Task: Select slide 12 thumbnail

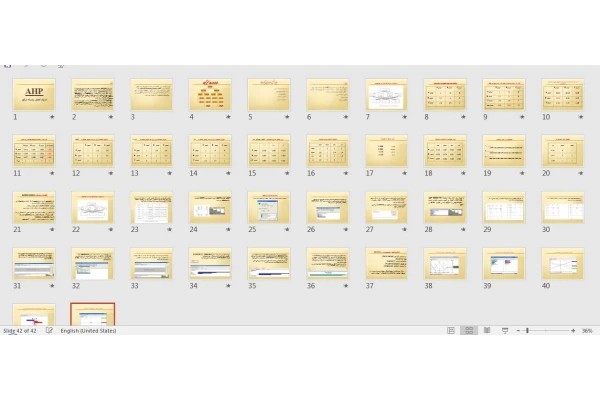Action: click(93, 151)
